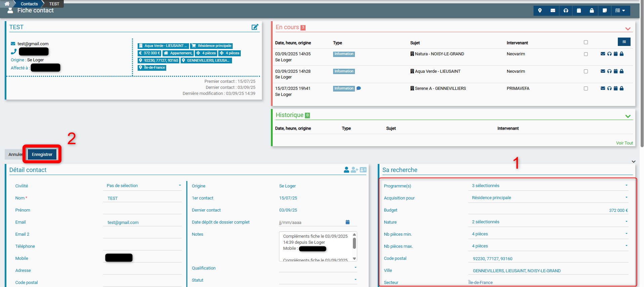This screenshot has width=644, height=287.
Task: Click the sticky note icon in the top toolbar
Action: (605, 11)
